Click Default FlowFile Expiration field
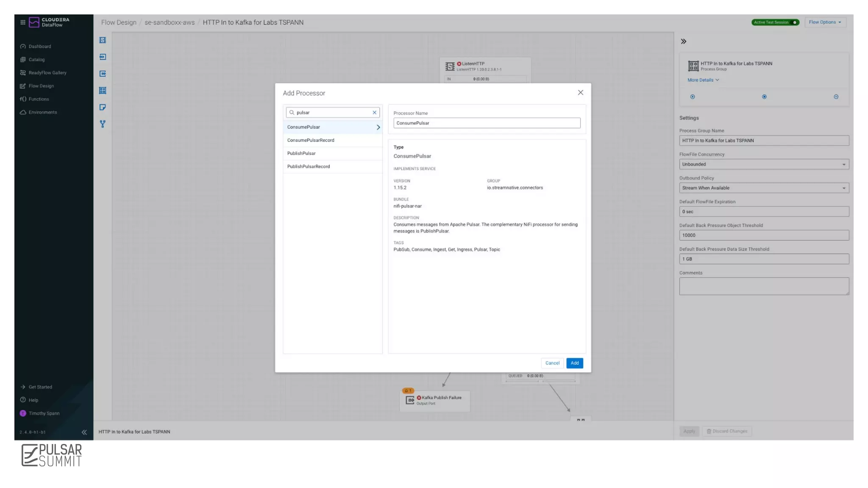This screenshot has width=868, height=488. click(764, 212)
